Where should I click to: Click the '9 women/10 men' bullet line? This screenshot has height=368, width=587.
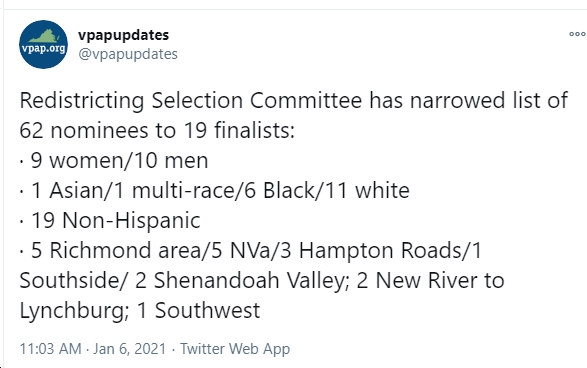click(x=114, y=161)
